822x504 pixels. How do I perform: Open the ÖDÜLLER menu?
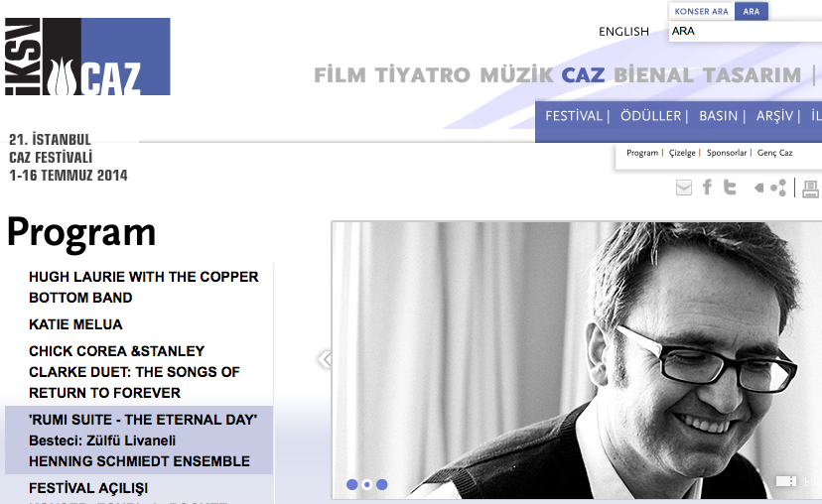[650, 116]
